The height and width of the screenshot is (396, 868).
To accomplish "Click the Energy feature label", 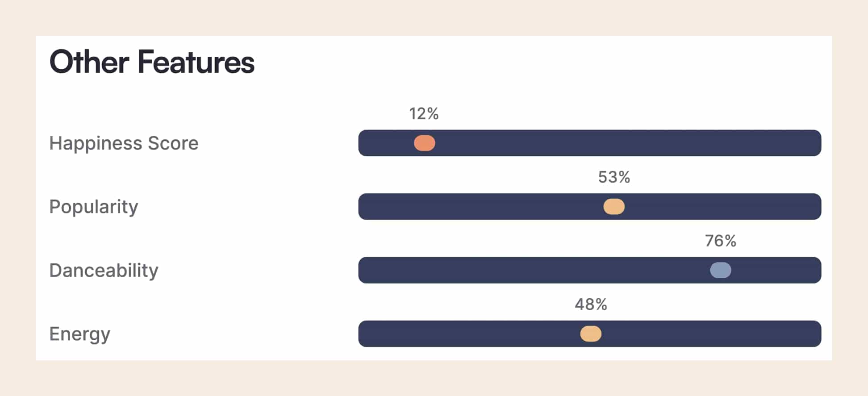I will [x=79, y=334].
